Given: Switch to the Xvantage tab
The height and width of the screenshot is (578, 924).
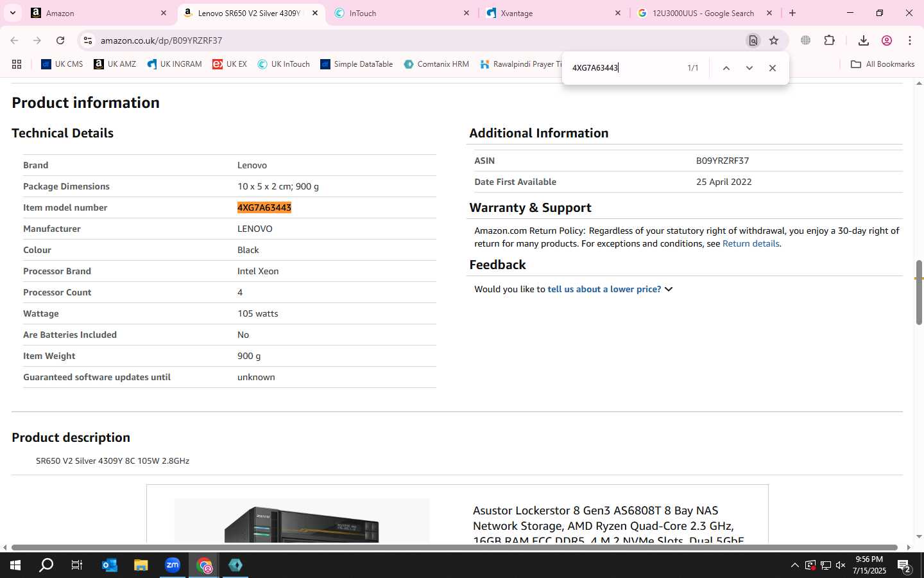Looking at the screenshot, I should (x=554, y=13).
